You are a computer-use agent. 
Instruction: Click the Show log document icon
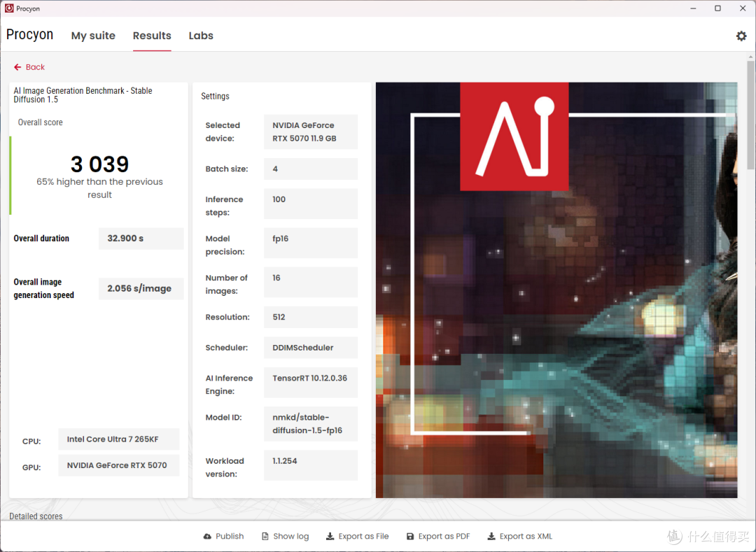tap(265, 536)
